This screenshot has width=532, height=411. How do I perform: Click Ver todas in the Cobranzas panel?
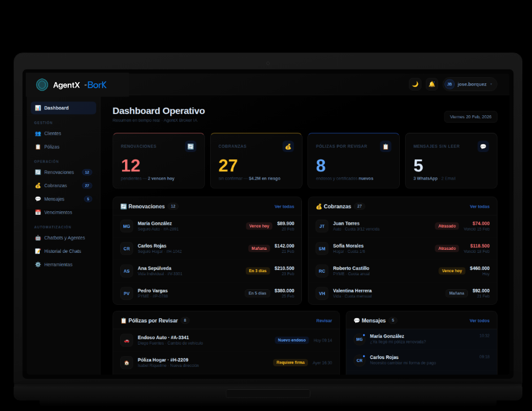[479, 206]
